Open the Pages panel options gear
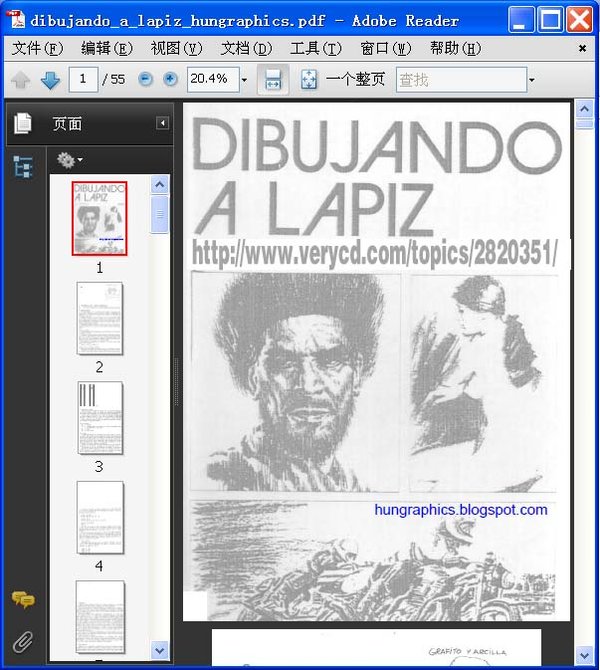Image resolution: width=600 pixels, height=670 pixels. [70, 160]
